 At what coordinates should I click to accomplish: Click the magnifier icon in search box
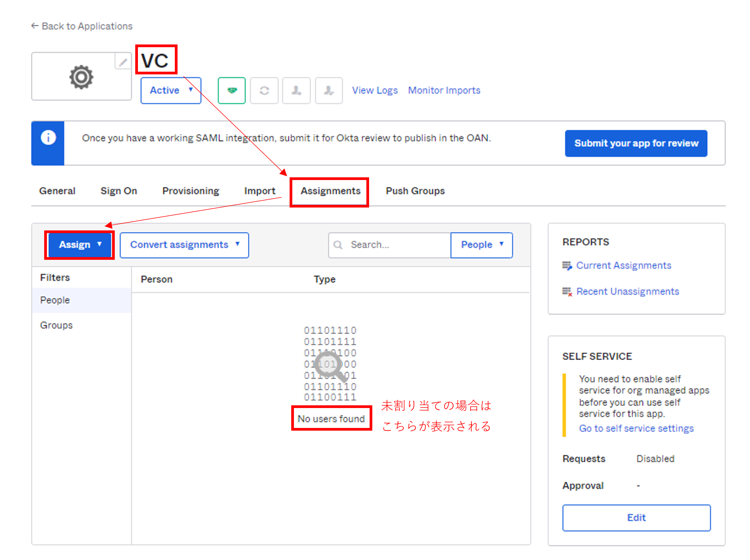coord(338,245)
